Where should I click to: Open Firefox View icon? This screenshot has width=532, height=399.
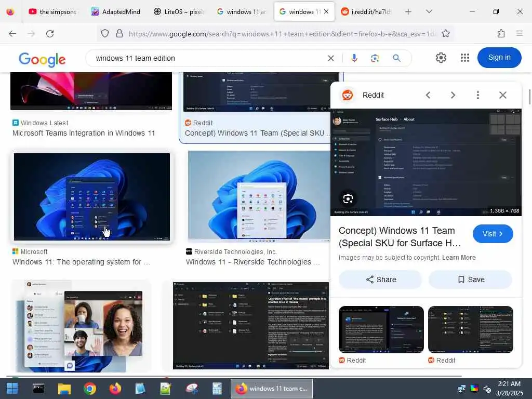(10, 12)
